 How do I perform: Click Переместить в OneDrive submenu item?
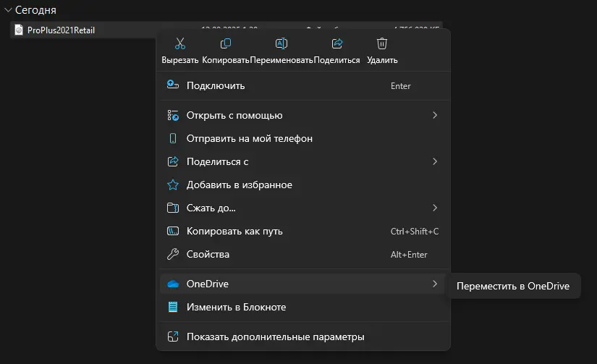[513, 286]
